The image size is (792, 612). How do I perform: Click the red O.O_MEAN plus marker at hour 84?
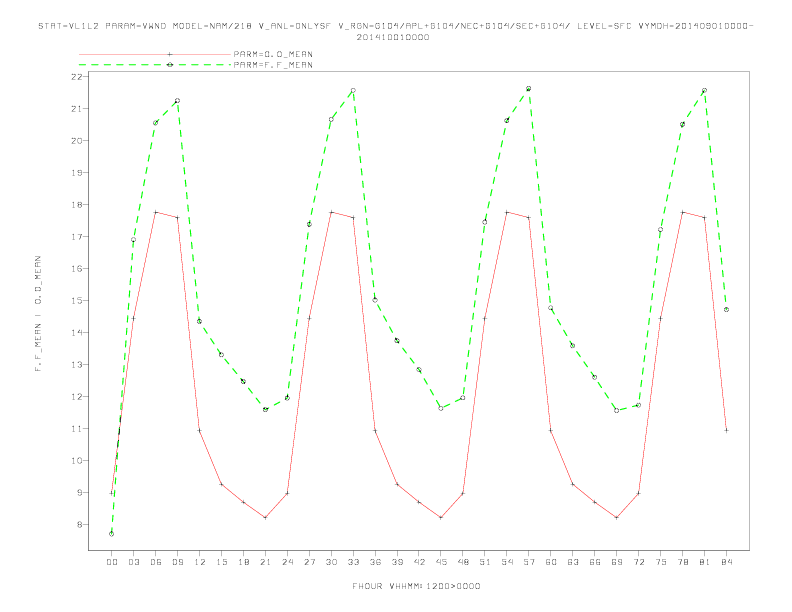tap(727, 431)
